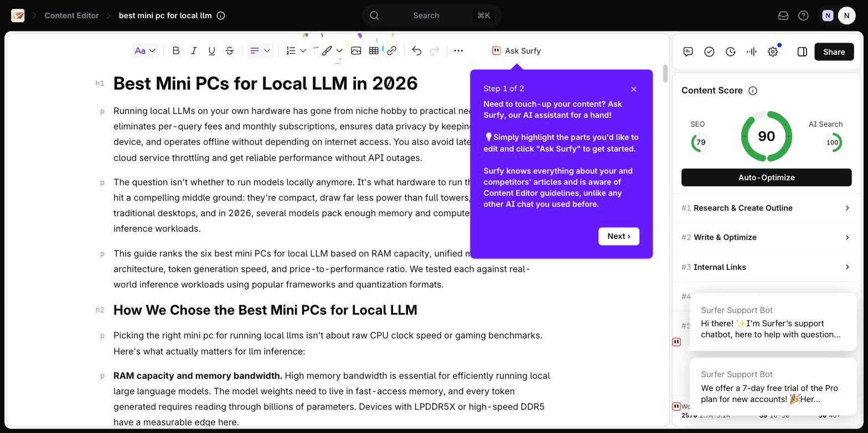Click the document title in breadcrumb
The width and height of the screenshot is (868, 433).
point(165,15)
